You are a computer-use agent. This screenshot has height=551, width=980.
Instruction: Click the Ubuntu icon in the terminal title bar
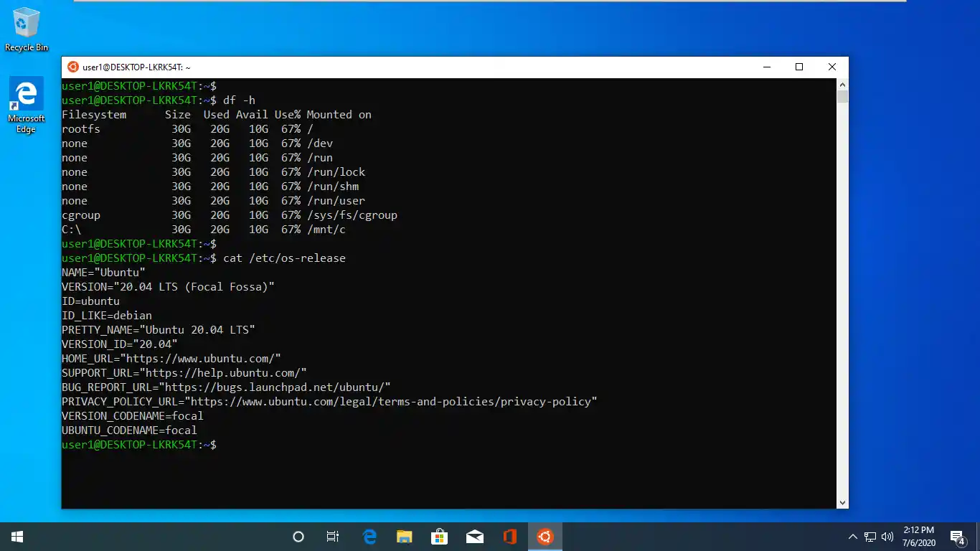point(72,66)
